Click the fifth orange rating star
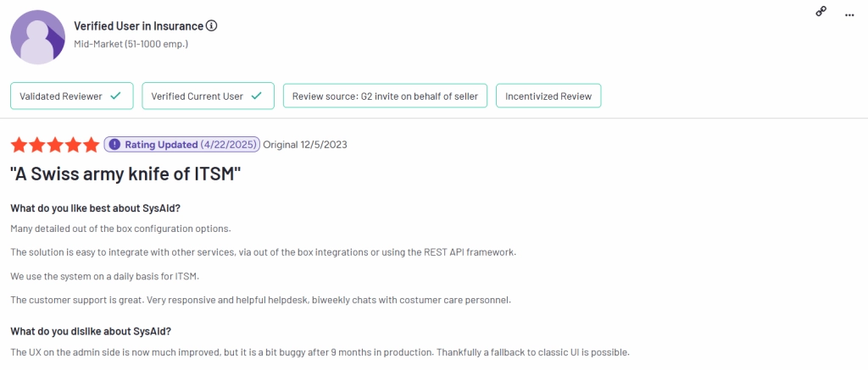The height and width of the screenshot is (370, 868). [90, 145]
